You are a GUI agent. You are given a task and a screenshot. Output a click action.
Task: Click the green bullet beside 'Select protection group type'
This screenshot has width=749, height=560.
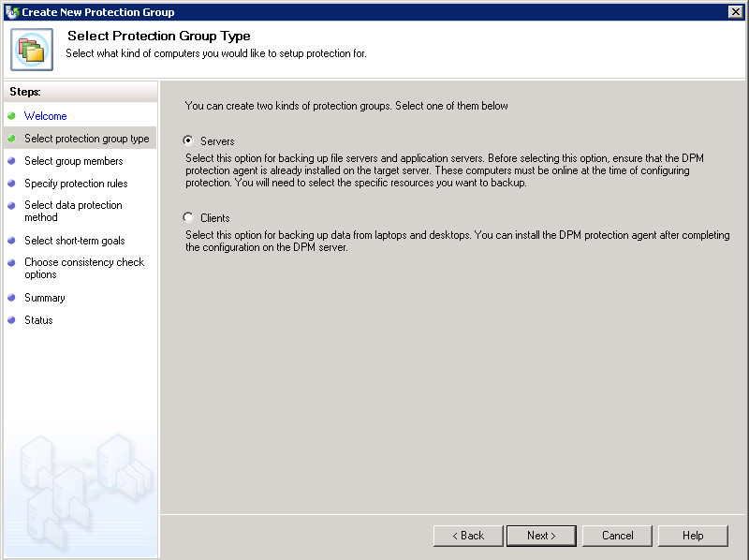click(x=11, y=138)
